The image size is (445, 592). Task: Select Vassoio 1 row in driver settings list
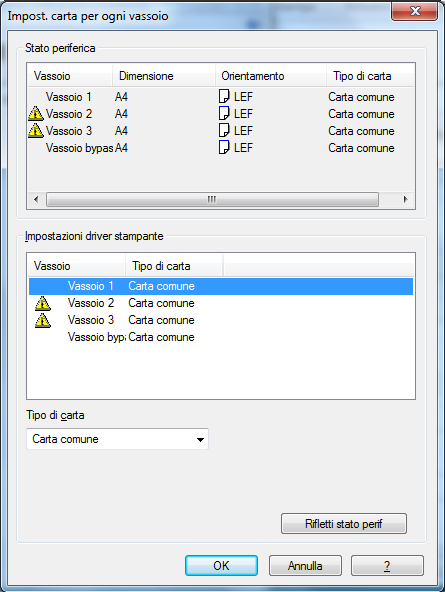click(x=221, y=286)
